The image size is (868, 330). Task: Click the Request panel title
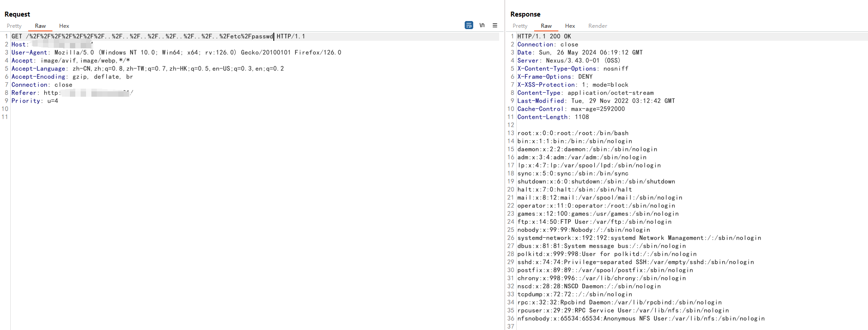(17, 14)
